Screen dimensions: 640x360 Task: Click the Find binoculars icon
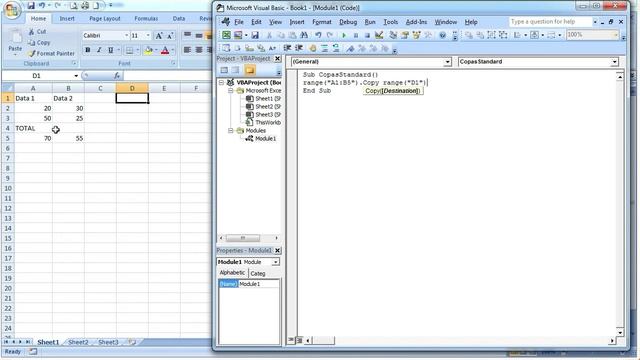pos(304,35)
